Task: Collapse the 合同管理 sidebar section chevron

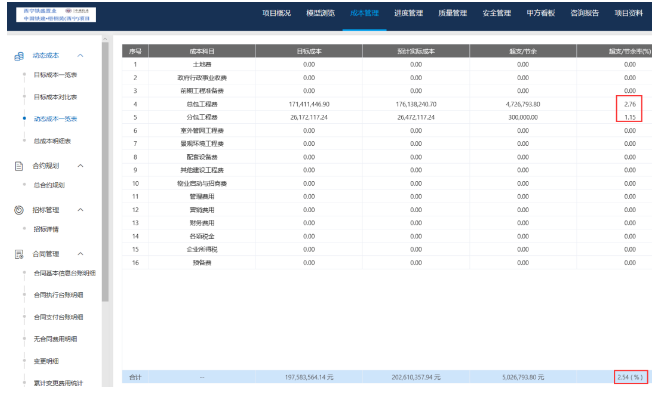Action: tap(80, 254)
